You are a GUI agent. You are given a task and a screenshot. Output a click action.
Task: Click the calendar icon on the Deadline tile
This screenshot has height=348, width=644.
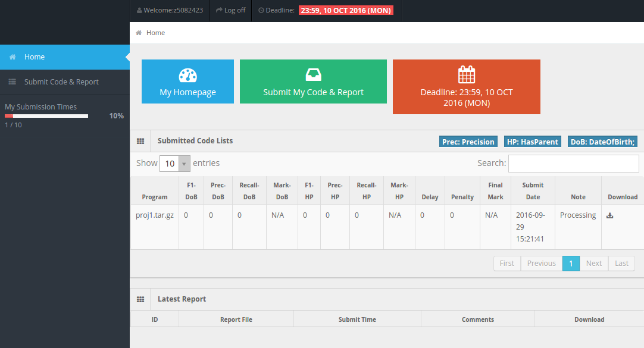coord(466,74)
